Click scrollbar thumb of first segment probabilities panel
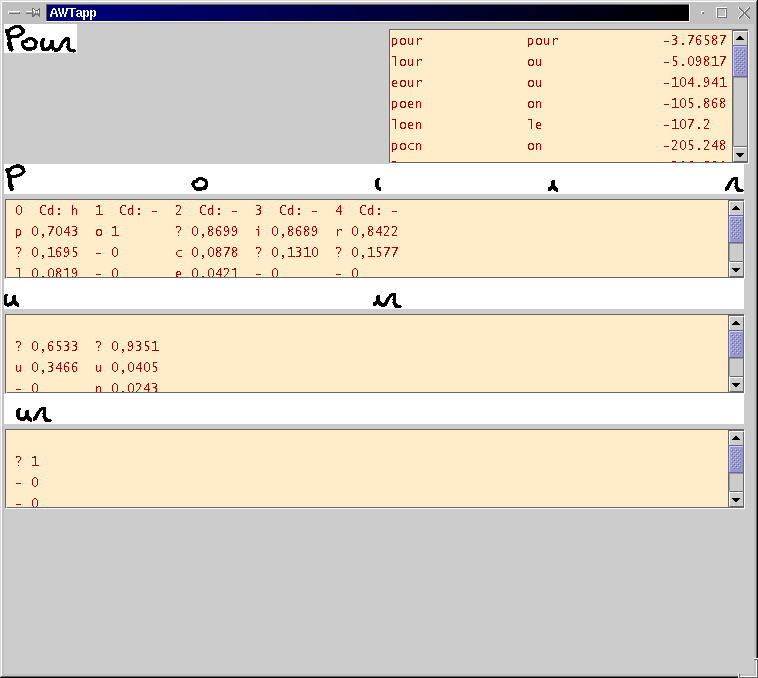 (736, 229)
